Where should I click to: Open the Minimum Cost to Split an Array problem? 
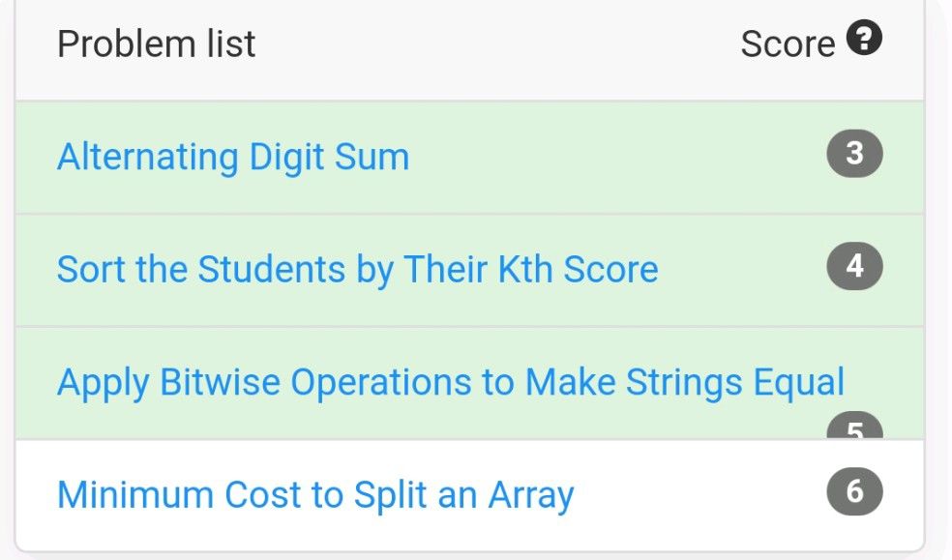coord(315,495)
